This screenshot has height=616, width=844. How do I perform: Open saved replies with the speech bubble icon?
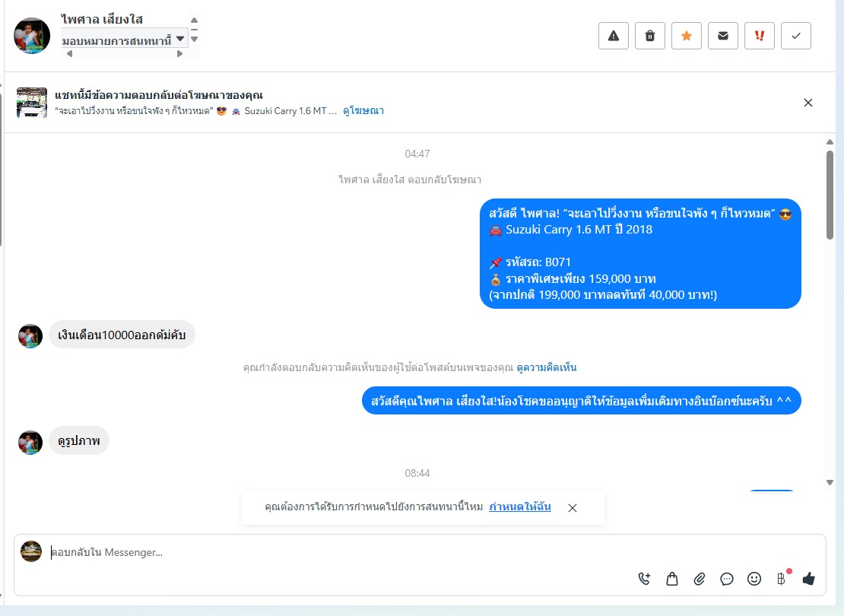(x=727, y=579)
